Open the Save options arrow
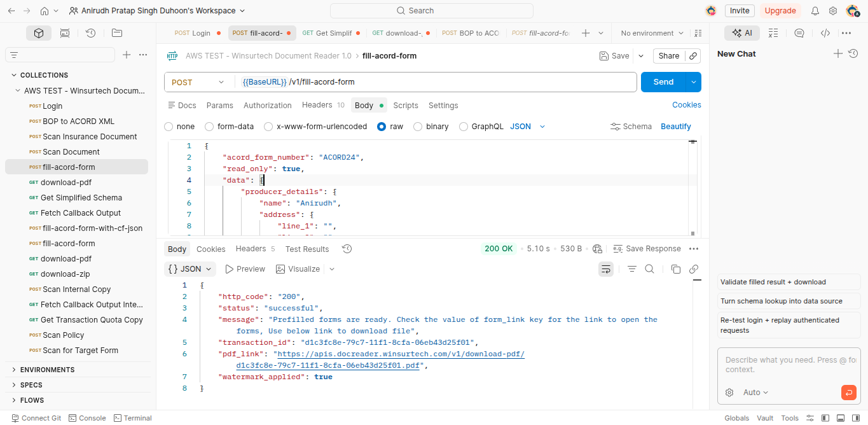The image size is (868, 425). 641,56
